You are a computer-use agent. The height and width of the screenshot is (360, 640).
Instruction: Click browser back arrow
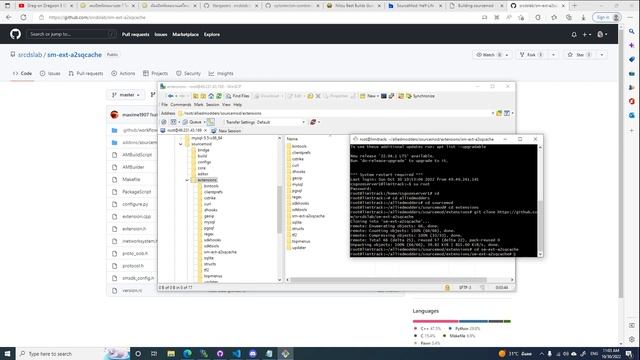9,18
